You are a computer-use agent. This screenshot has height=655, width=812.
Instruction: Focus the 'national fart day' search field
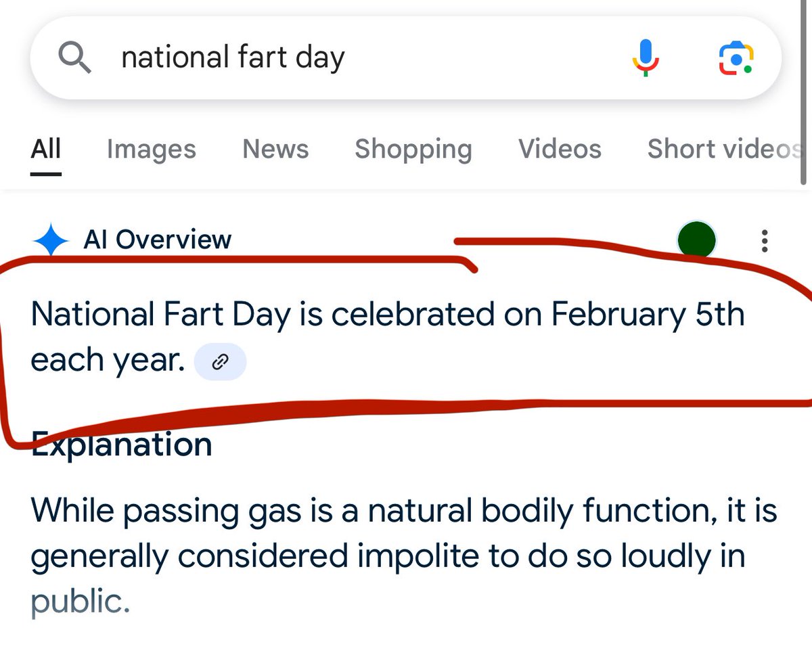click(365, 58)
